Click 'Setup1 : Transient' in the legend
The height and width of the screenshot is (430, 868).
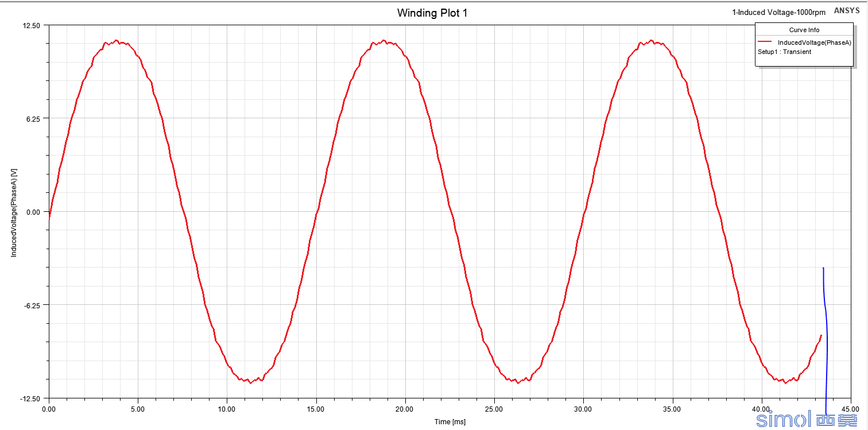pyautogui.click(x=785, y=52)
